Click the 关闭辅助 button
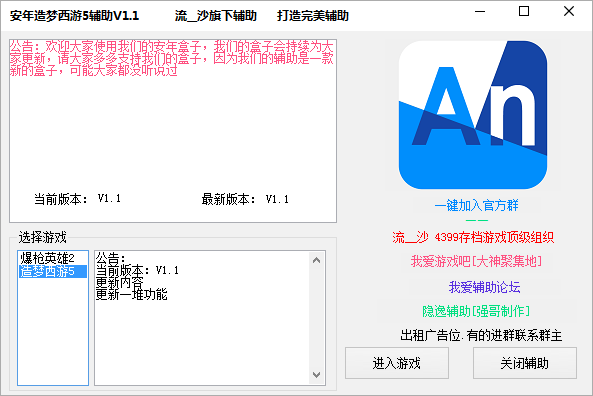Screen dimensions: 593x396 tap(525, 363)
